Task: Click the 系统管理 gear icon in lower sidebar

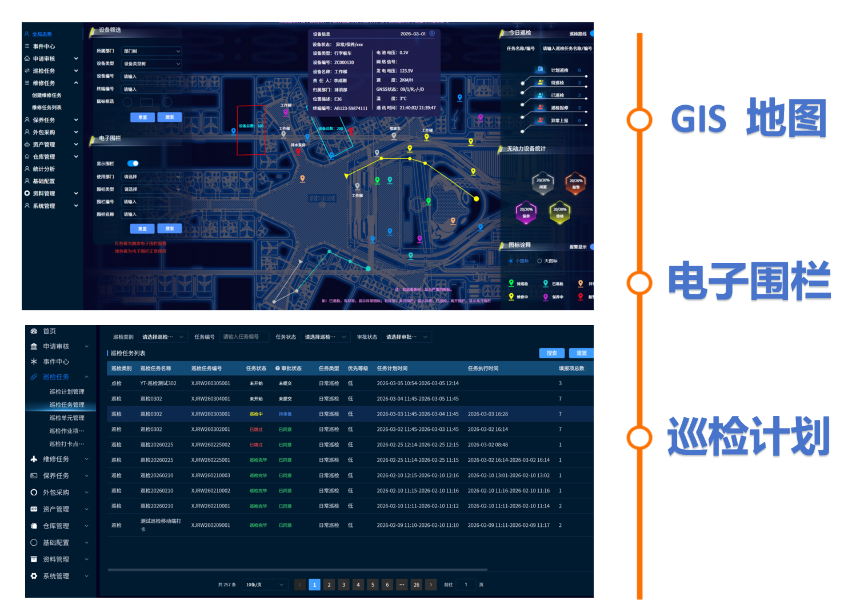Action: click(34, 576)
